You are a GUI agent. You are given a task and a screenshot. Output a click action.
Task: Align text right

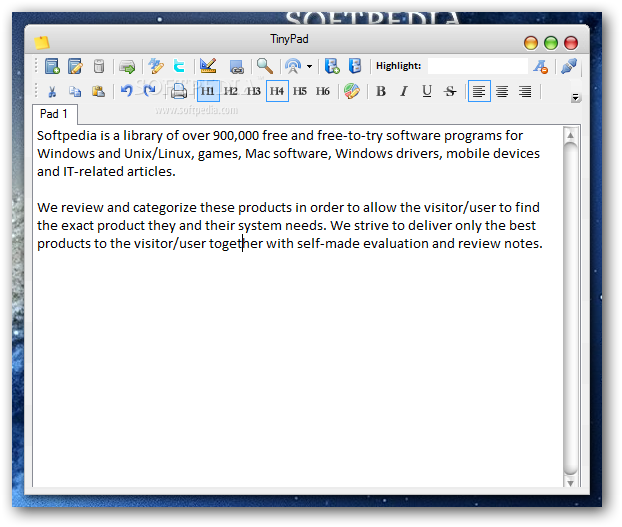(525, 92)
